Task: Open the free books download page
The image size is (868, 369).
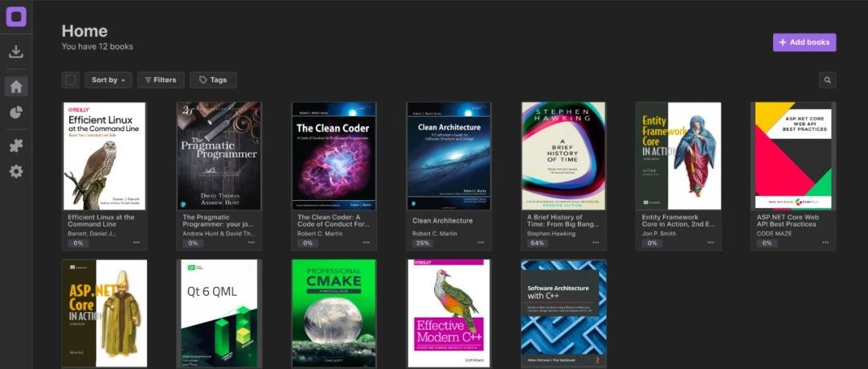Action: 16,51
